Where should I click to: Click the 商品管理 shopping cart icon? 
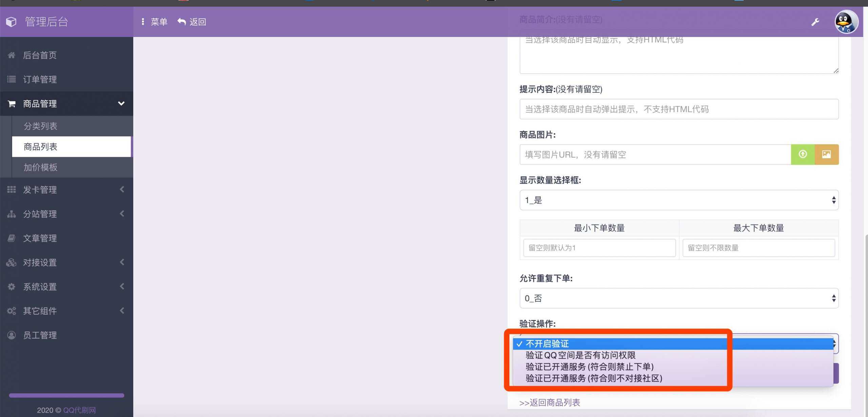[11, 103]
